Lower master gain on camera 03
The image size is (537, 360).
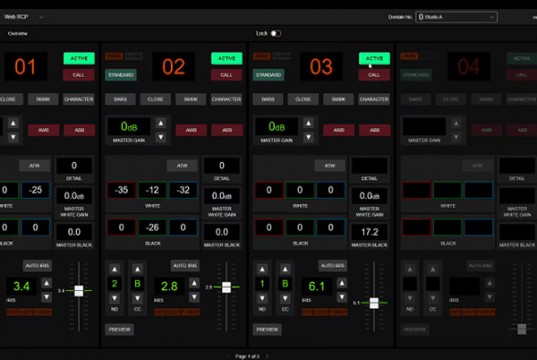point(309,137)
